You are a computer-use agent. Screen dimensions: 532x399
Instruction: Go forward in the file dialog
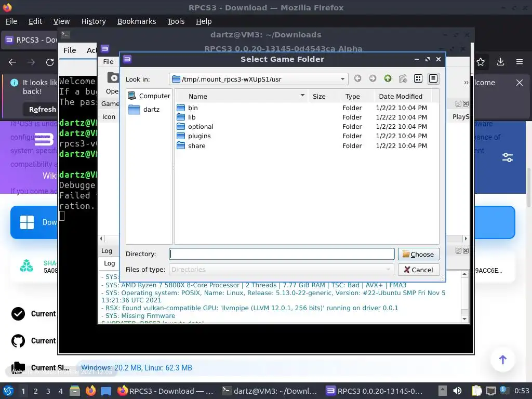click(373, 79)
